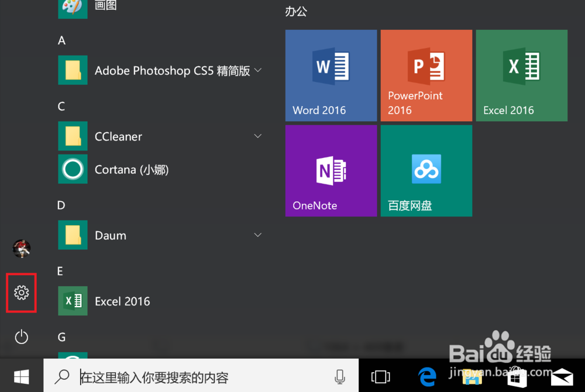Open the Word 2016 tile
The width and height of the screenshot is (585, 392).
tap(331, 75)
